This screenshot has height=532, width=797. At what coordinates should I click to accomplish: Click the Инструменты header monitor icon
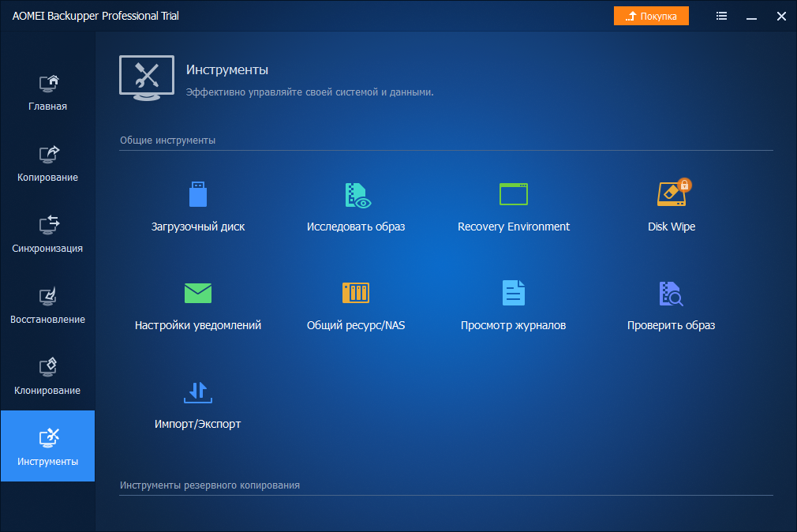click(147, 78)
